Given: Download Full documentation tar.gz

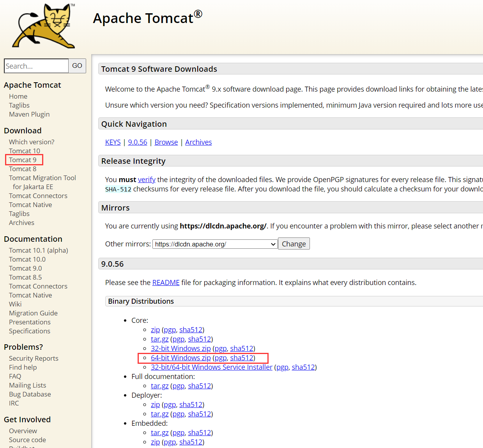Looking at the screenshot, I should 160,386.
